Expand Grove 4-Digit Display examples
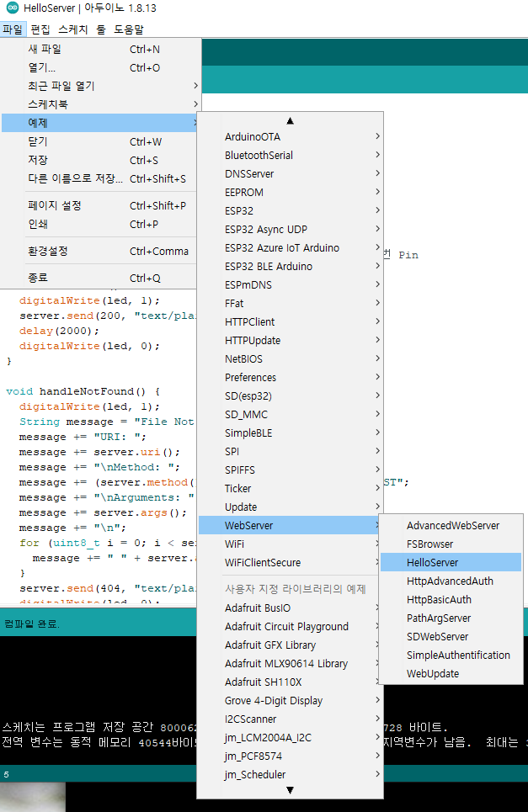The width and height of the screenshot is (528, 812). click(x=291, y=701)
